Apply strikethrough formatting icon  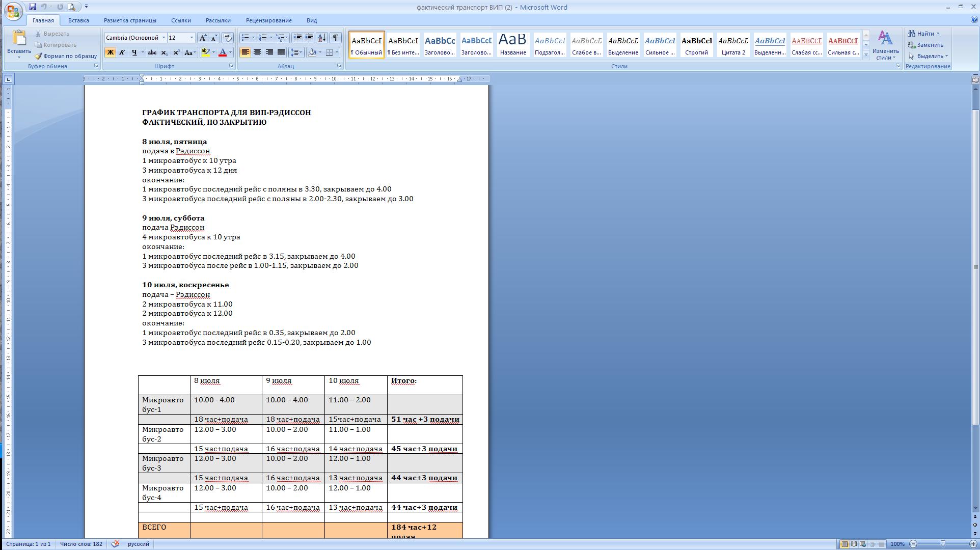coord(152,52)
